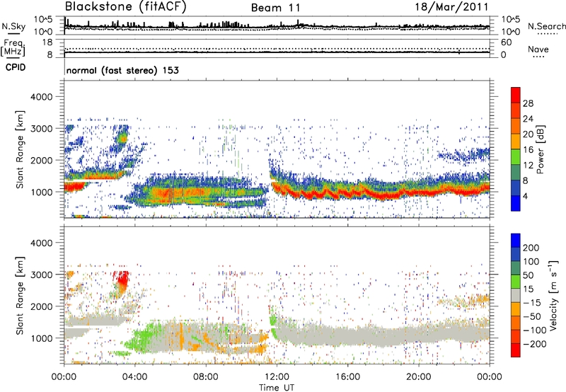The image size is (566, 392).
Task: Click the 16:00 time axis label
Action: (x=347, y=377)
